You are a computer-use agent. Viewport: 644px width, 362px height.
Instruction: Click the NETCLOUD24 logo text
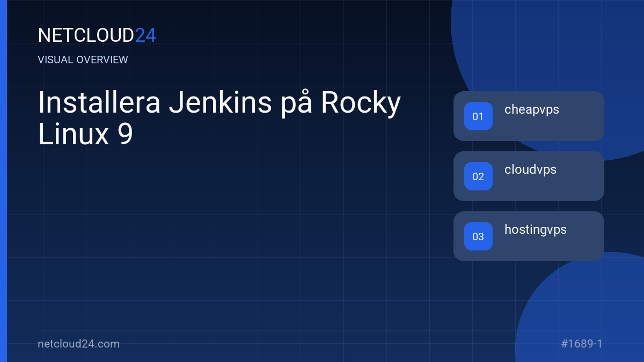(x=97, y=35)
